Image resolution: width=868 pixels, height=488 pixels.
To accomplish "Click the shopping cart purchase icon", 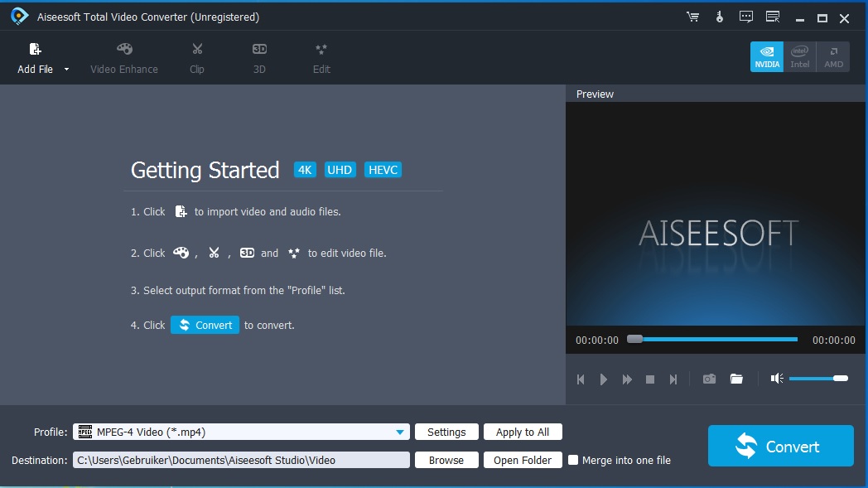I will click(x=692, y=17).
